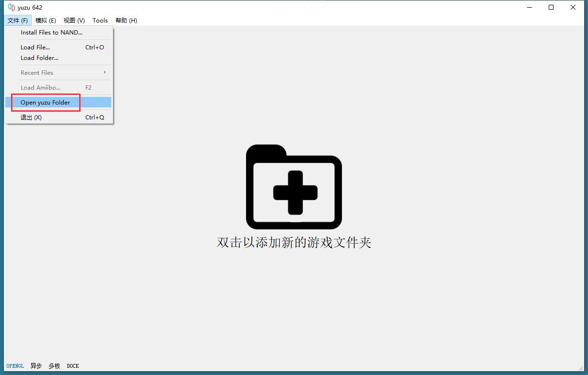Click the yuzu logo in title bar
Screen dimensions: 588x375
coord(12,7)
